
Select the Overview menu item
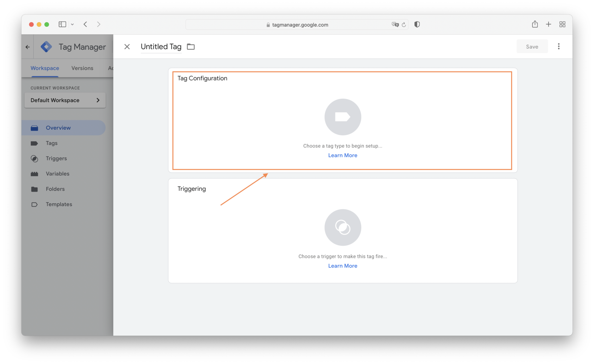pyautogui.click(x=58, y=128)
